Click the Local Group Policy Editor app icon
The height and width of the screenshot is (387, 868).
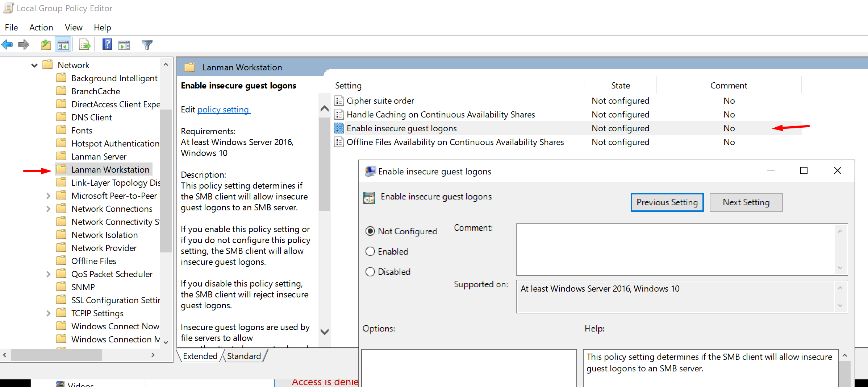tap(8, 8)
